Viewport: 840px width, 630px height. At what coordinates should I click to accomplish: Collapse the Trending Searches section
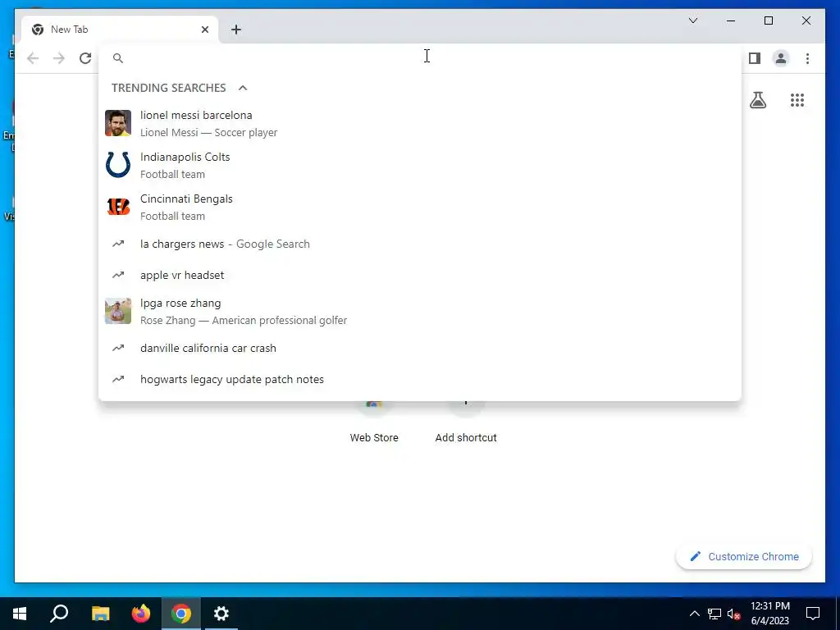pyautogui.click(x=243, y=88)
